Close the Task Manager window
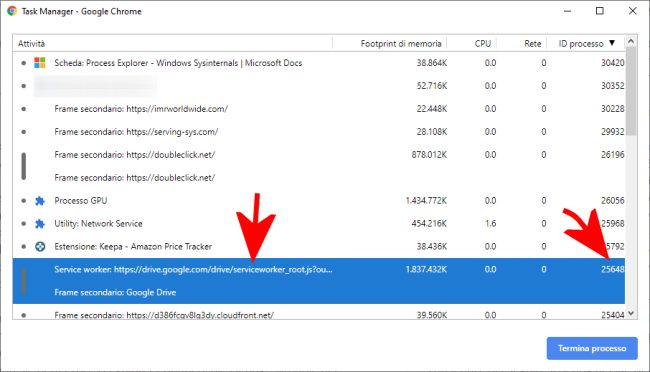650x372 pixels. 633,11
